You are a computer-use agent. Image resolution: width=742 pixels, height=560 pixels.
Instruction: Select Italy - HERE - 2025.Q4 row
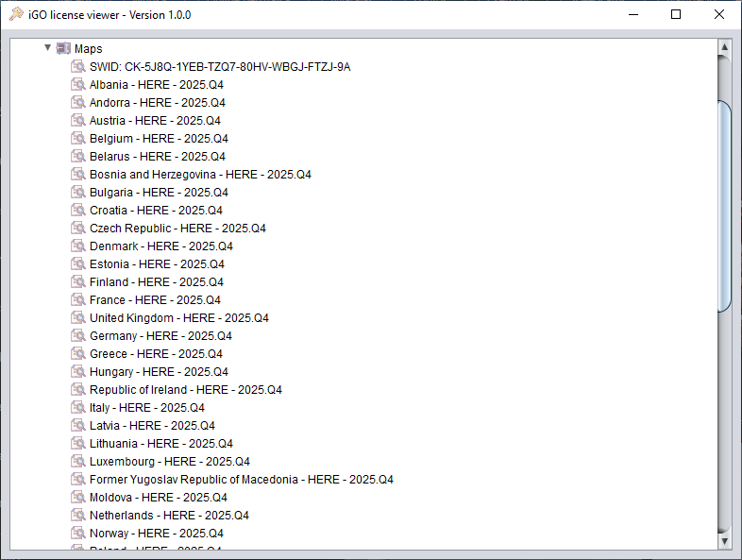point(146,409)
